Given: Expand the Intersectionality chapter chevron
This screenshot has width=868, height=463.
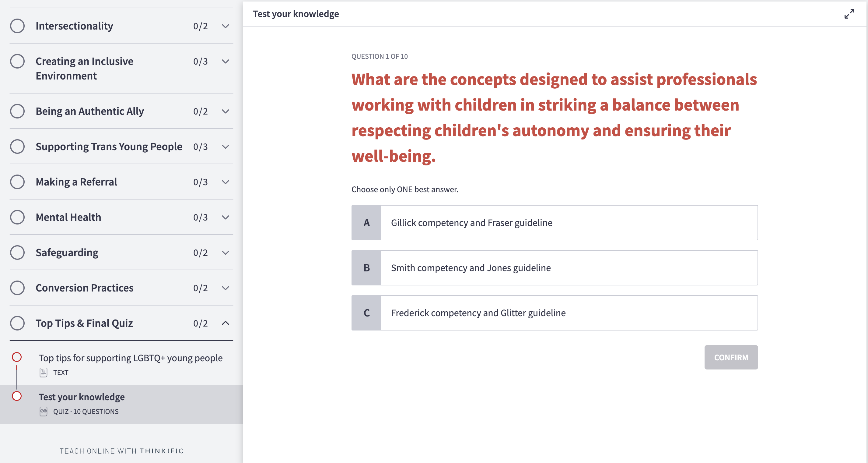Looking at the screenshot, I should click(x=226, y=26).
